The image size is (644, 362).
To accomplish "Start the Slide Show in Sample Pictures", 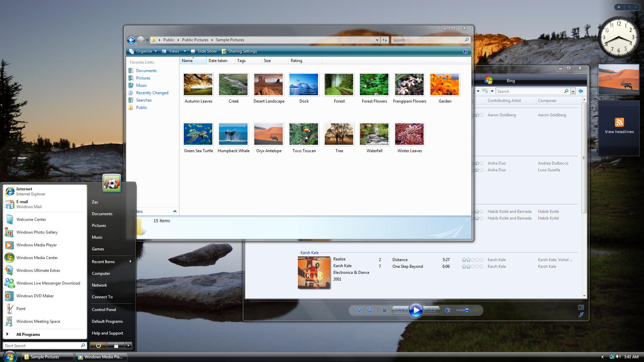I will [x=204, y=51].
